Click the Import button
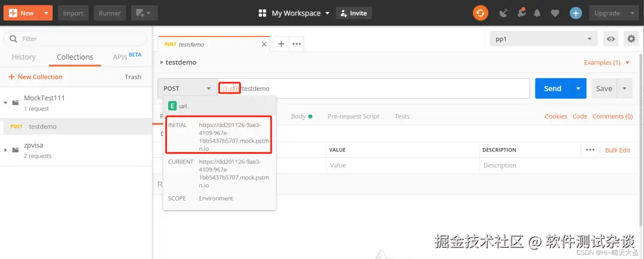Screen dimensions: 644x259 click(x=73, y=13)
